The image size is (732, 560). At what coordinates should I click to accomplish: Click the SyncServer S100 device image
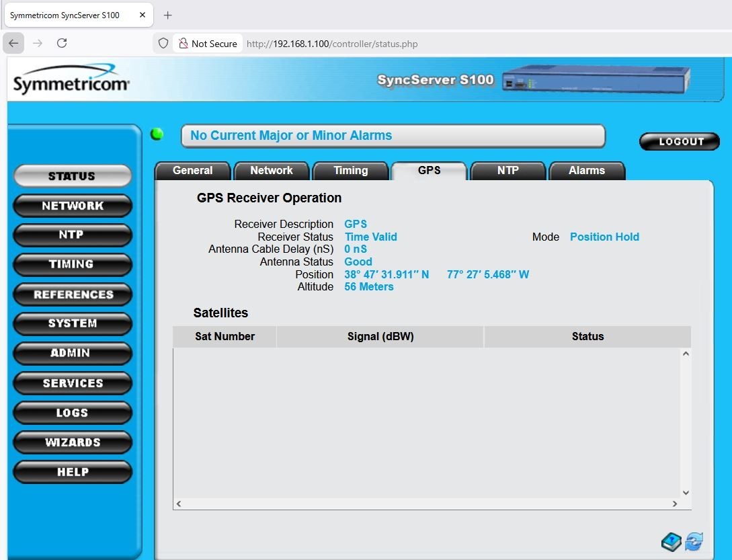point(596,79)
